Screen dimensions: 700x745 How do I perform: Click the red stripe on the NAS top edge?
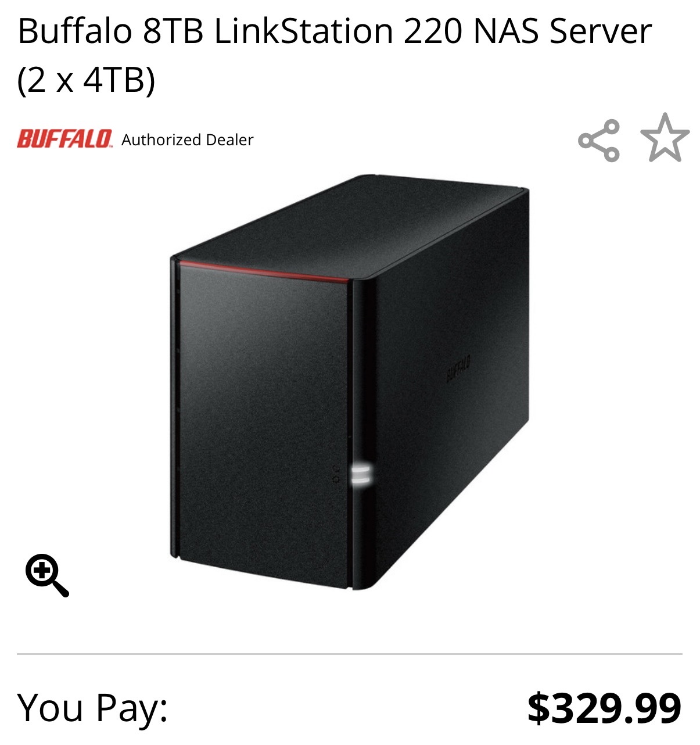coord(264,272)
